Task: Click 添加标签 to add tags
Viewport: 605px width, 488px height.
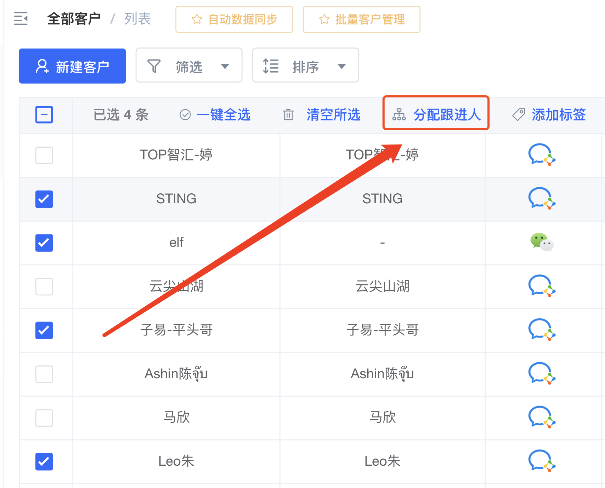Action: (559, 115)
